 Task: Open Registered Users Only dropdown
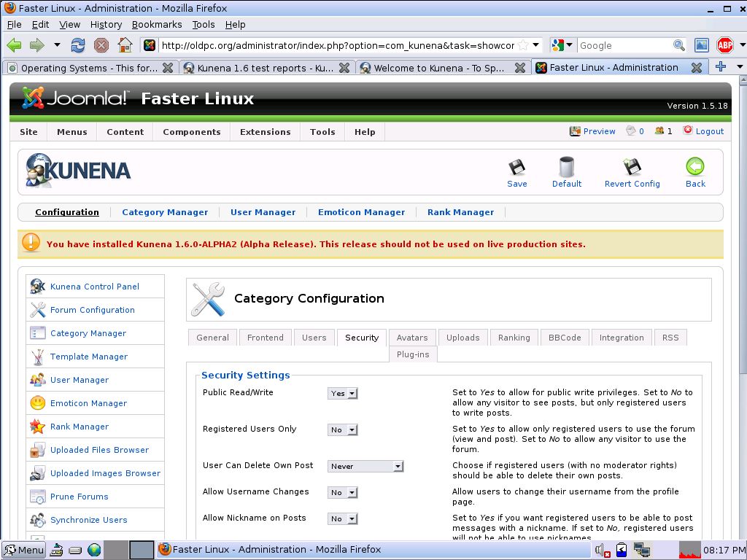pyautogui.click(x=343, y=429)
